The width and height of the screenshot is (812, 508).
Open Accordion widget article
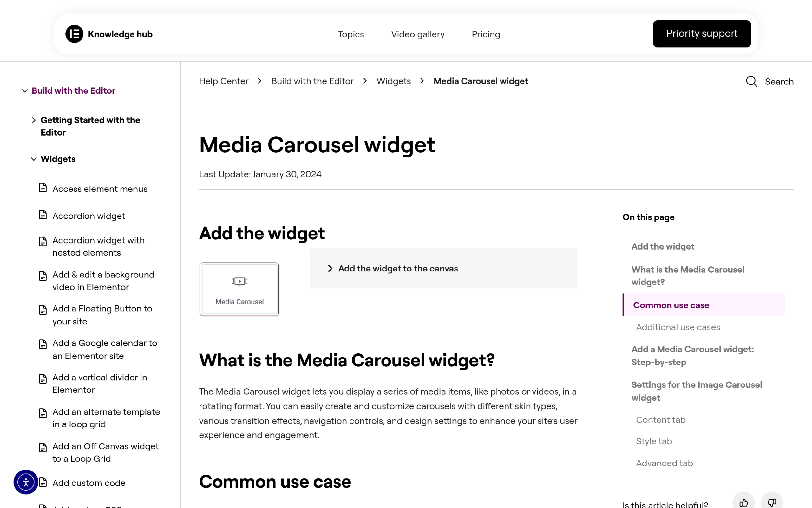click(x=88, y=216)
